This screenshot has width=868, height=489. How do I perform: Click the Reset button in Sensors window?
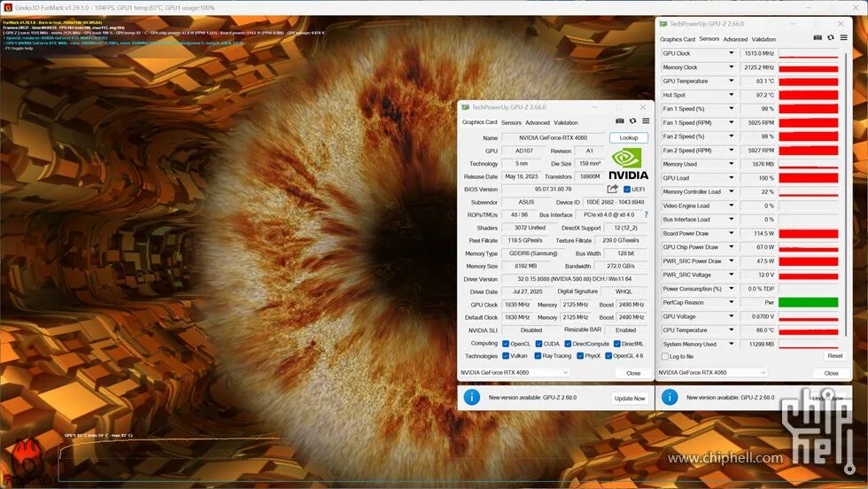click(834, 356)
